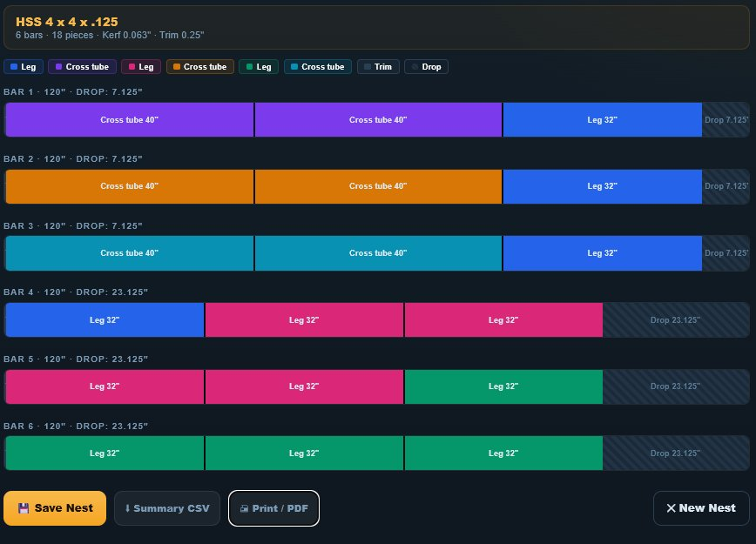Click the floppy disk icon on Save Nest

pyautogui.click(x=24, y=507)
